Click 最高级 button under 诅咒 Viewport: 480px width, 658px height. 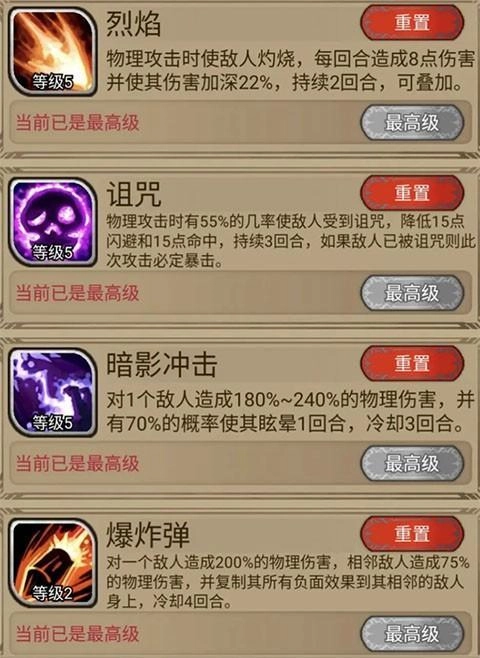click(412, 293)
